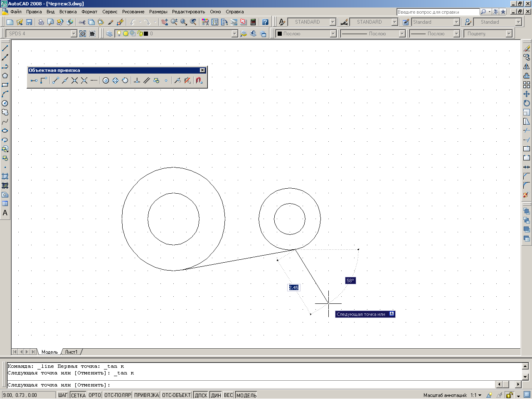Click the МОДЕЛЬ status button

[x=246, y=395]
